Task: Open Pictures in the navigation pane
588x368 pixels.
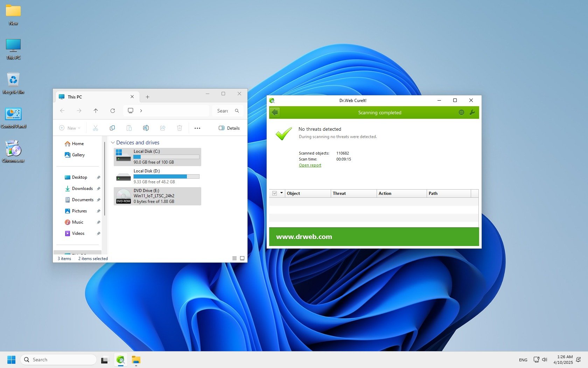Action: pyautogui.click(x=76, y=211)
